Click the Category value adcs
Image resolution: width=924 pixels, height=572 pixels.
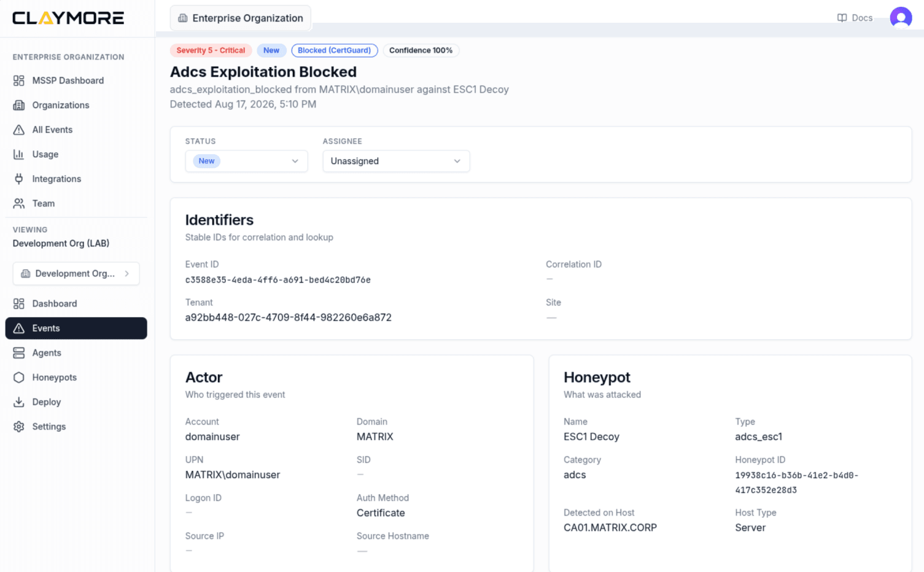575,475
